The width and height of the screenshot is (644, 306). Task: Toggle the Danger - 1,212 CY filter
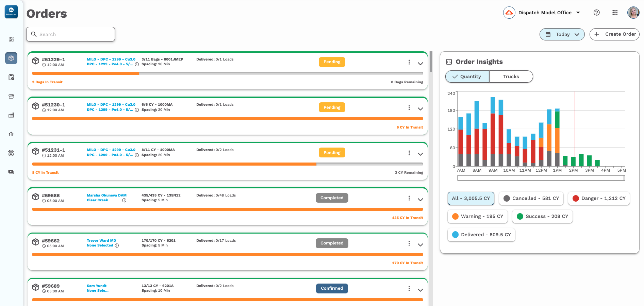pos(599,198)
